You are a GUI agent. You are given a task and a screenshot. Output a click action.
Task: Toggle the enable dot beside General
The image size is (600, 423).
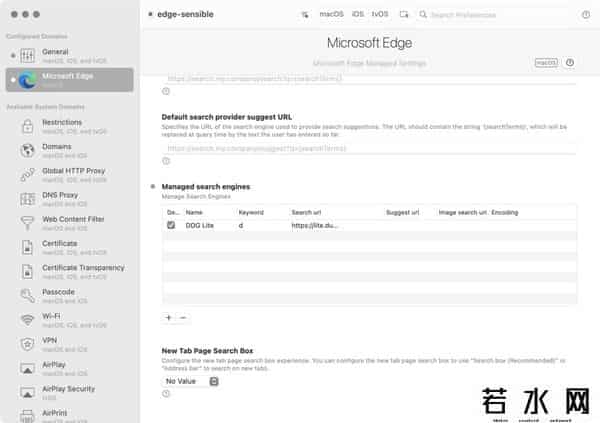coord(13,56)
